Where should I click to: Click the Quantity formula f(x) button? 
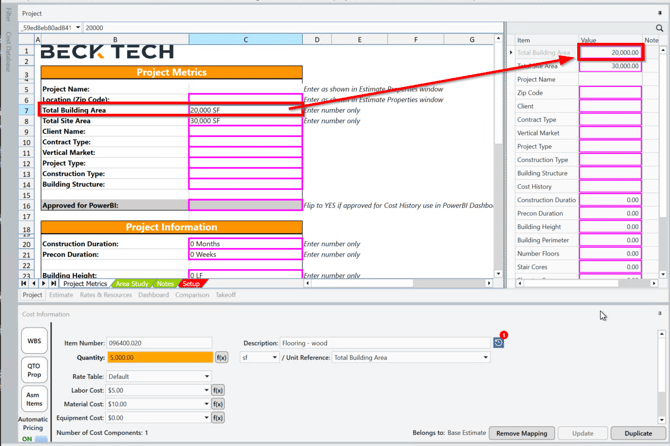[x=221, y=357]
